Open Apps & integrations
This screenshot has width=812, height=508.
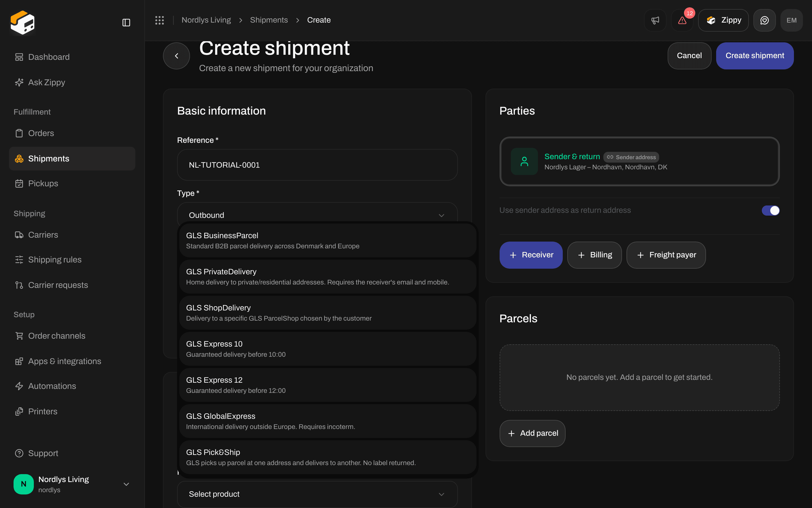(x=72, y=361)
